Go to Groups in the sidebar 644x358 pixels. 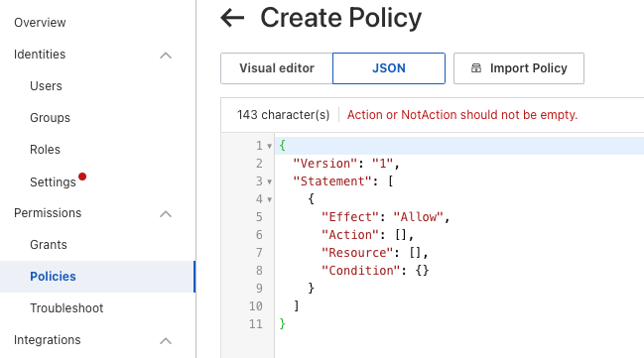tap(50, 118)
